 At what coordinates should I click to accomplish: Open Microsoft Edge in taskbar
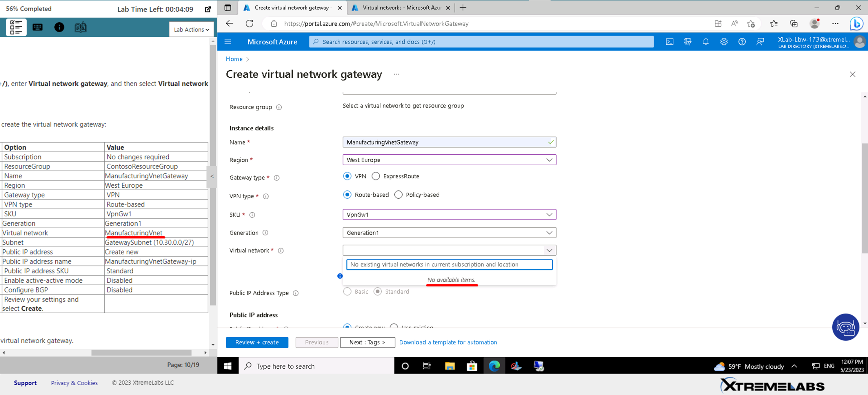(494, 366)
